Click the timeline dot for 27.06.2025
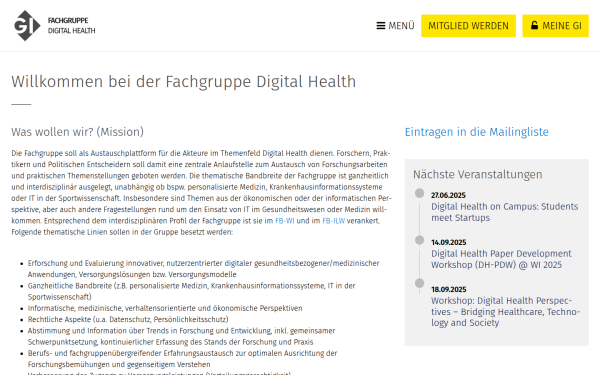 pos(419,193)
